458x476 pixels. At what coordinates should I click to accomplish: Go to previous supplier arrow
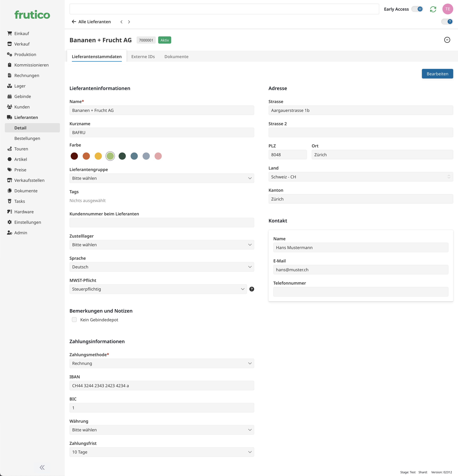121,22
